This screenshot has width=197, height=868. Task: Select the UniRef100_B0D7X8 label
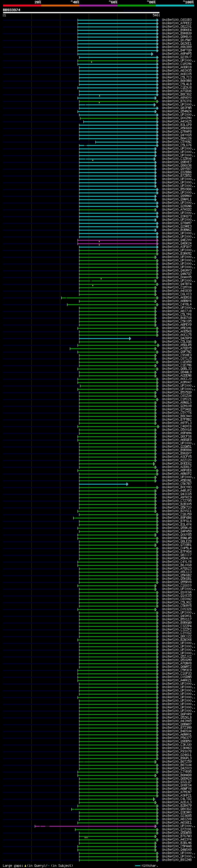click(176, 318)
